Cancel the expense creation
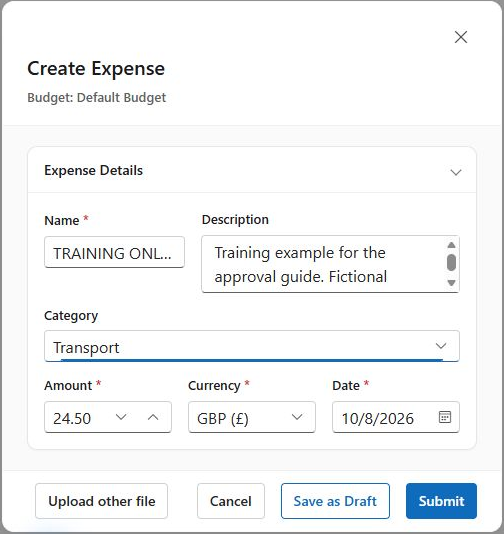The image size is (504, 534). click(x=231, y=501)
